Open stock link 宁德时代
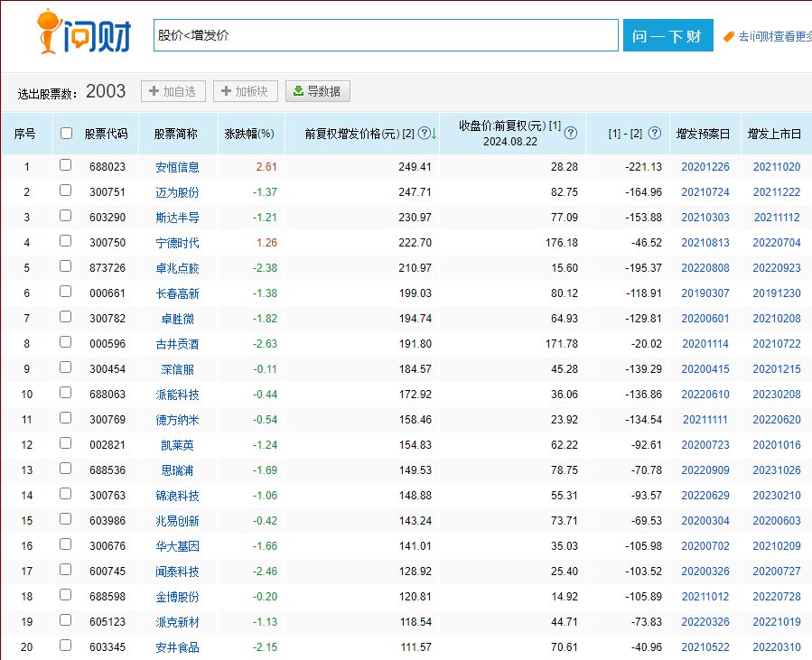 pos(177,243)
